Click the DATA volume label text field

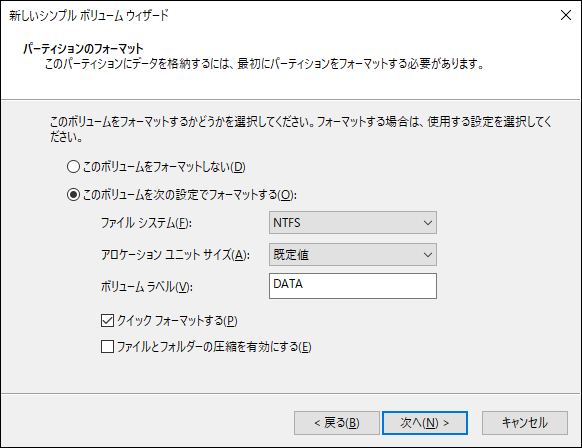pyautogui.click(x=353, y=286)
